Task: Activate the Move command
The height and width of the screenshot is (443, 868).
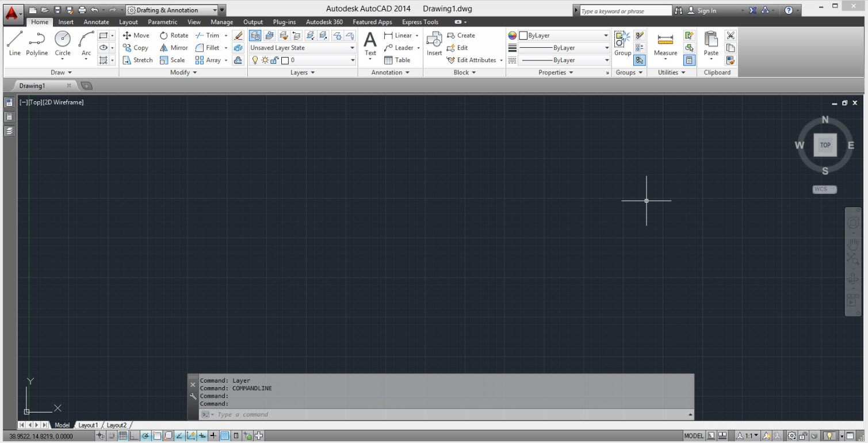Action: click(136, 35)
